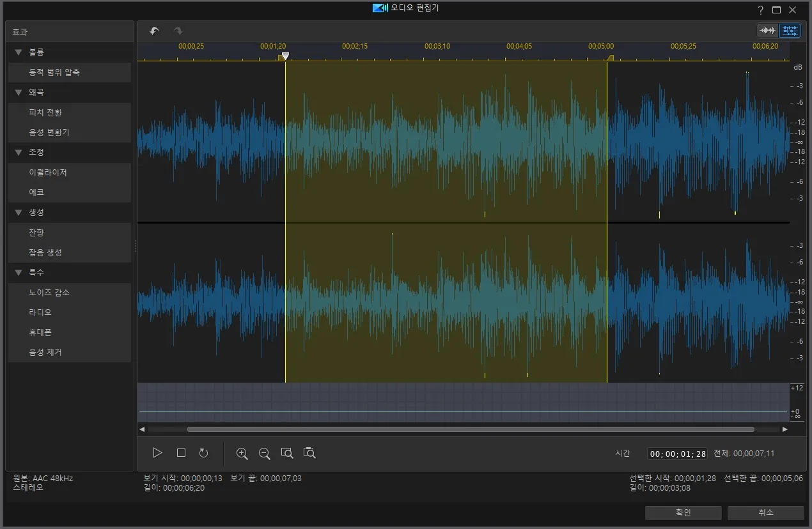Toggle the loop playback button
Viewport: 812px width, 529px height.
coord(203,453)
